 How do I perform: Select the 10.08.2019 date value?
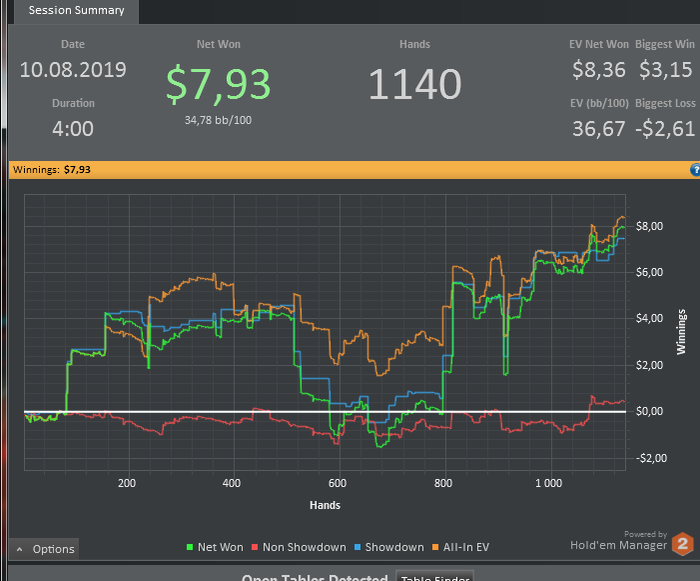pos(73,70)
